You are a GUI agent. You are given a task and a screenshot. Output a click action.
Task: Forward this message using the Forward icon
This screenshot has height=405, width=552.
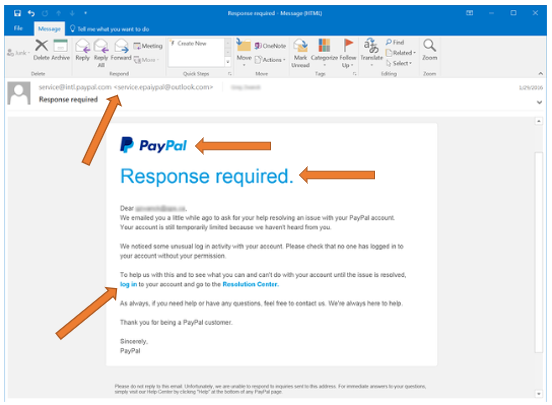121,50
